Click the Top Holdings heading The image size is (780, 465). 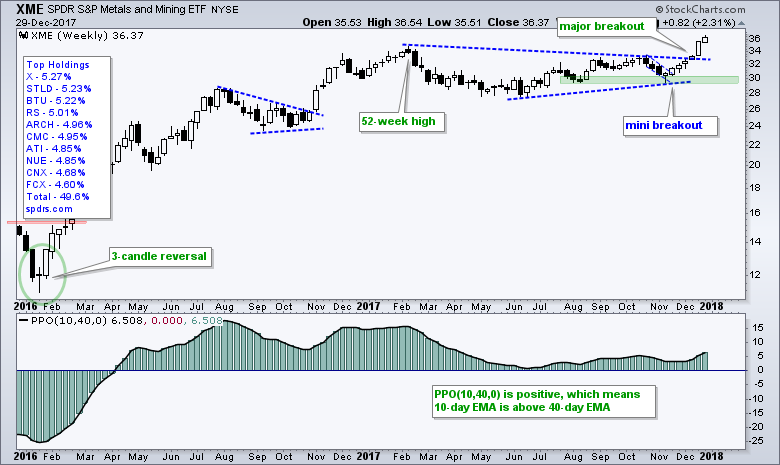(58, 65)
